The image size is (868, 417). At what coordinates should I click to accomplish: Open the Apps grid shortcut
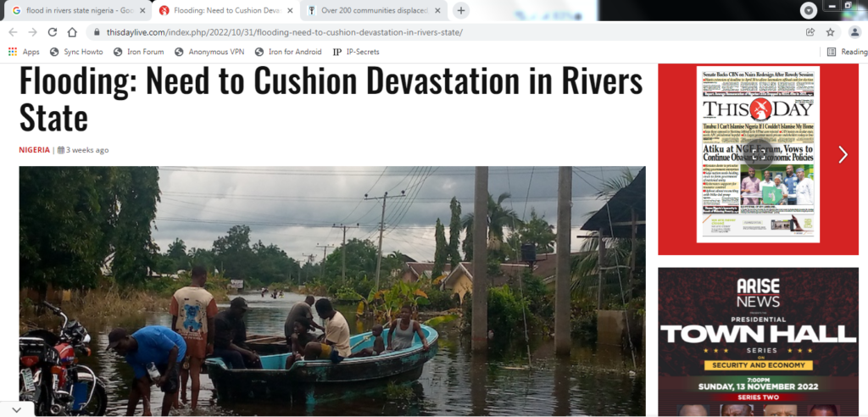click(24, 52)
